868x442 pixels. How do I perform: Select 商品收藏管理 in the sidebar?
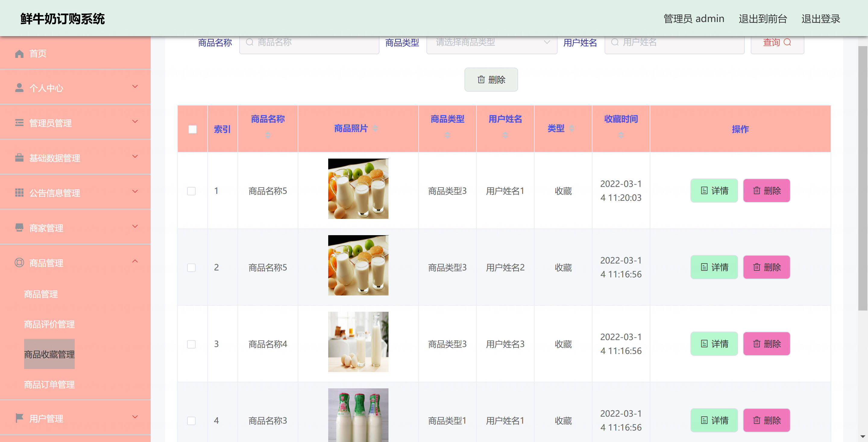(49, 354)
